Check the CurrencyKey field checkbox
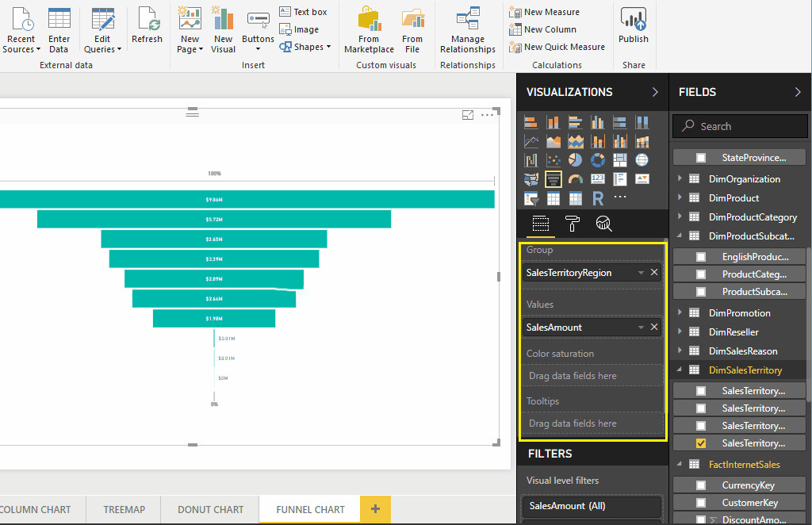The height and width of the screenshot is (525, 812). pos(701,485)
